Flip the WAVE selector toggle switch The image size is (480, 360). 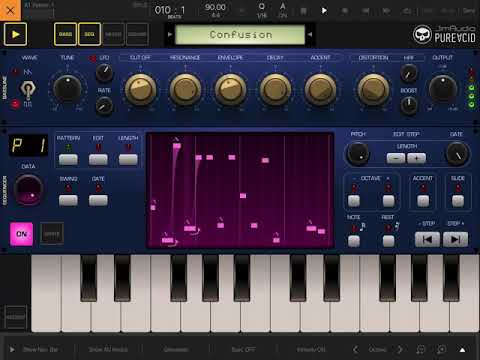click(27, 89)
